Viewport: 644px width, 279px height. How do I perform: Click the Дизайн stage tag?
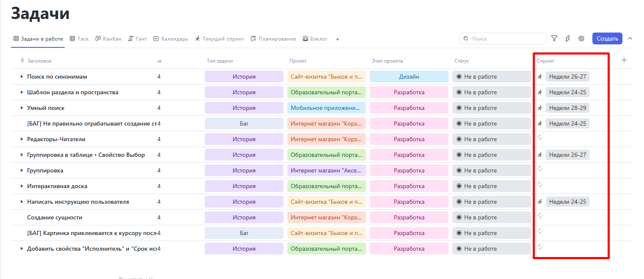[409, 77]
